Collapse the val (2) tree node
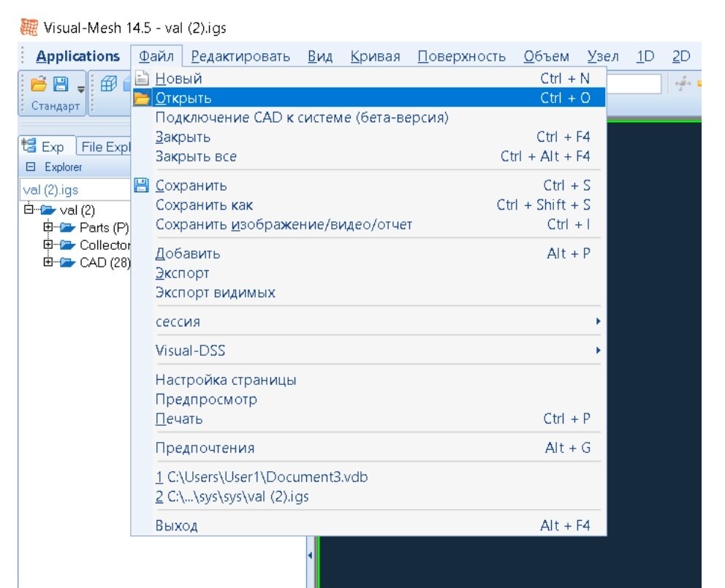Viewport: 725px width, 588px height. [x=29, y=210]
